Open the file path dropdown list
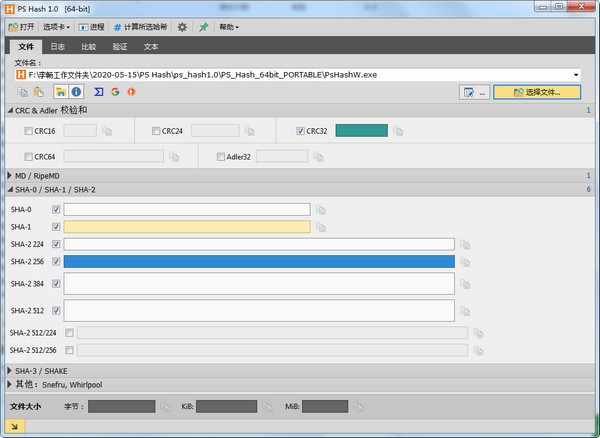 point(576,74)
